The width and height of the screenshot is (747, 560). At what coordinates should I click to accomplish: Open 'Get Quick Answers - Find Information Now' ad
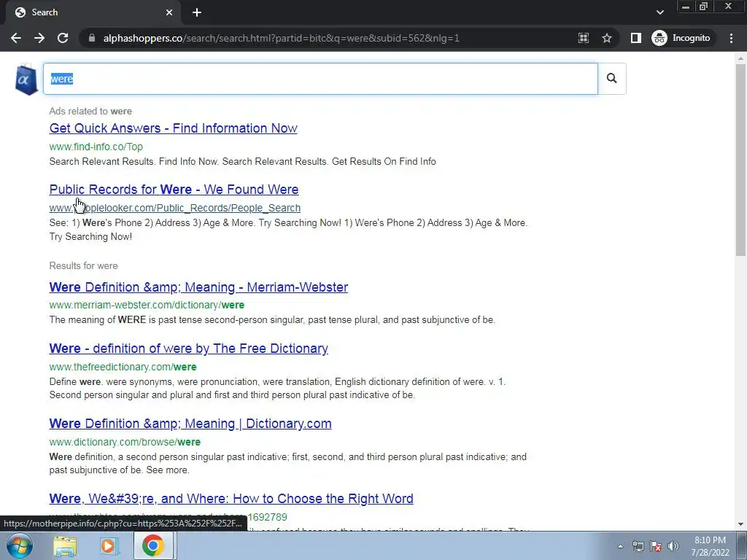[174, 128]
